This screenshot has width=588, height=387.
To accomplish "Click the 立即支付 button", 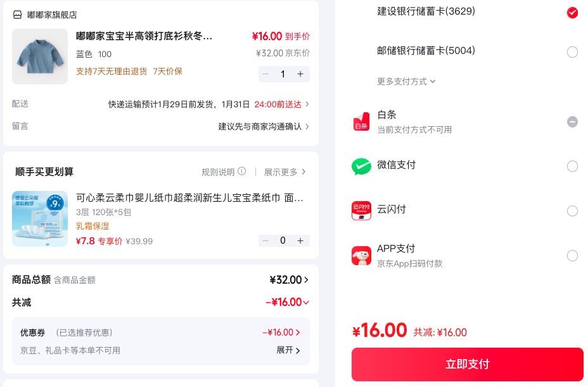I will [467, 364].
